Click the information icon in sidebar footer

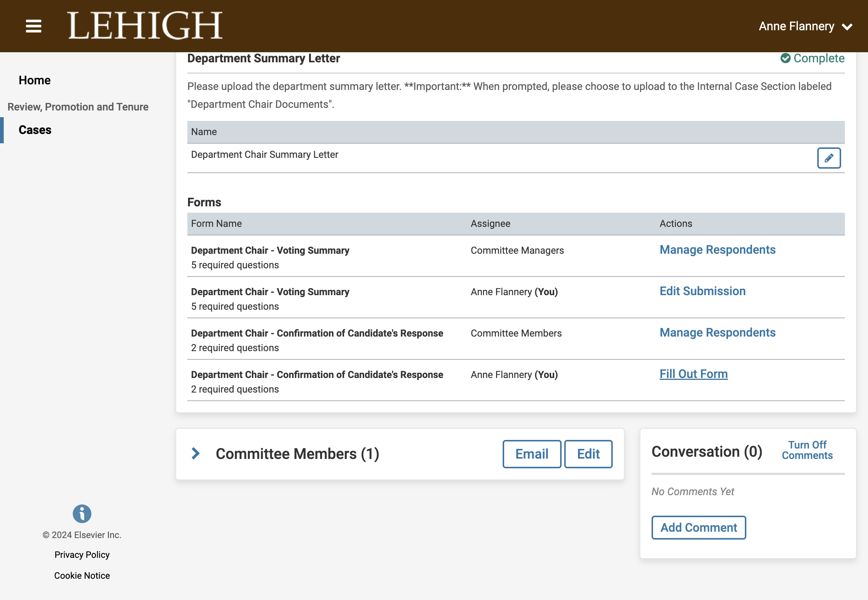[82, 513]
